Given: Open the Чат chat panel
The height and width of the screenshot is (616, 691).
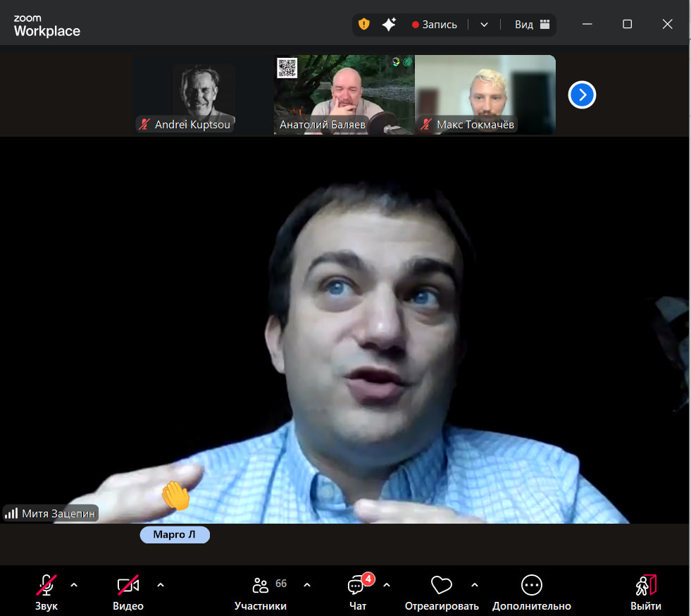Looking at the screenshot, I should [357, 592].
